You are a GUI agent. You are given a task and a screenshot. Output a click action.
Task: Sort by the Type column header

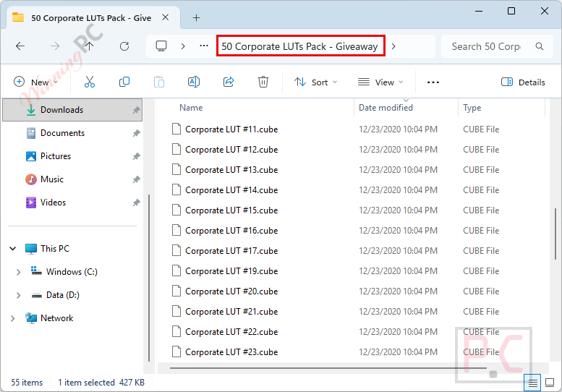(472, 108)
